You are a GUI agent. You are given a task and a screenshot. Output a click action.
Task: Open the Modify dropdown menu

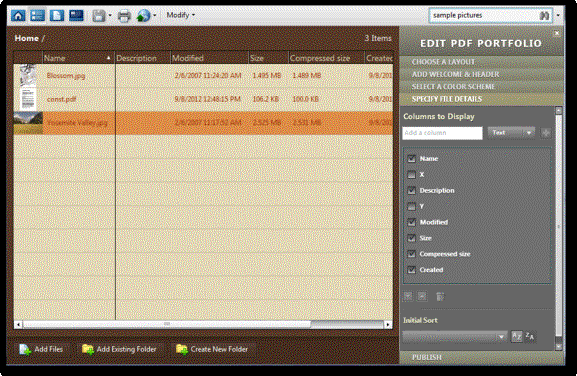(181, 15)
